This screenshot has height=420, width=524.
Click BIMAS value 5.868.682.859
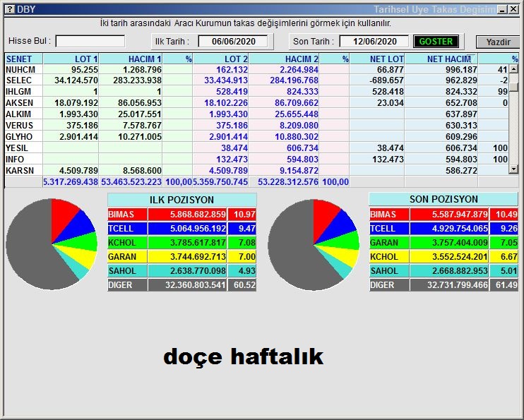click(187, 214)
